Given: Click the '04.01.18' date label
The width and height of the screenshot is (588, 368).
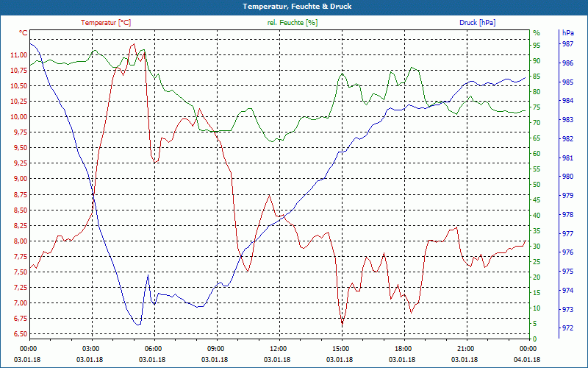Looking at the screenshot, I should click(526, 359).
